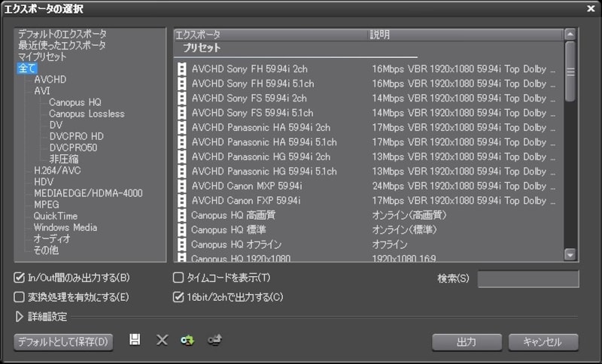Click the 検索 search field
Viewport: 602px width, 364px height.
[528, 278]
